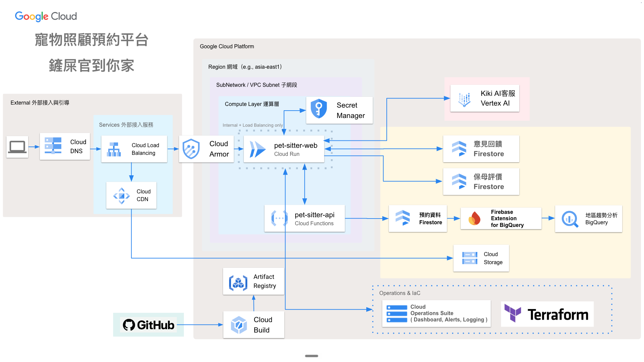The height and width of the screenshot is (362, 644).
Task: Click the Compute Layer 運算層 label
Action: (x=252, y=104)
